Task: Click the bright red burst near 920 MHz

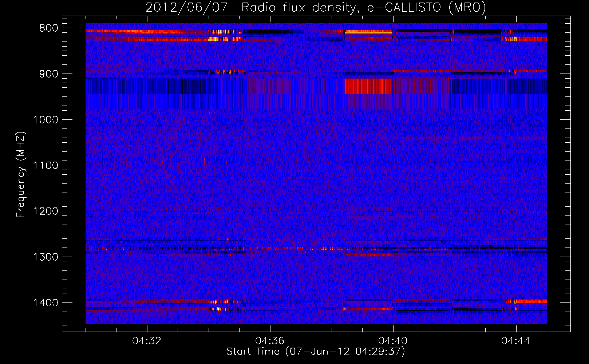Action: click(368, 87)
